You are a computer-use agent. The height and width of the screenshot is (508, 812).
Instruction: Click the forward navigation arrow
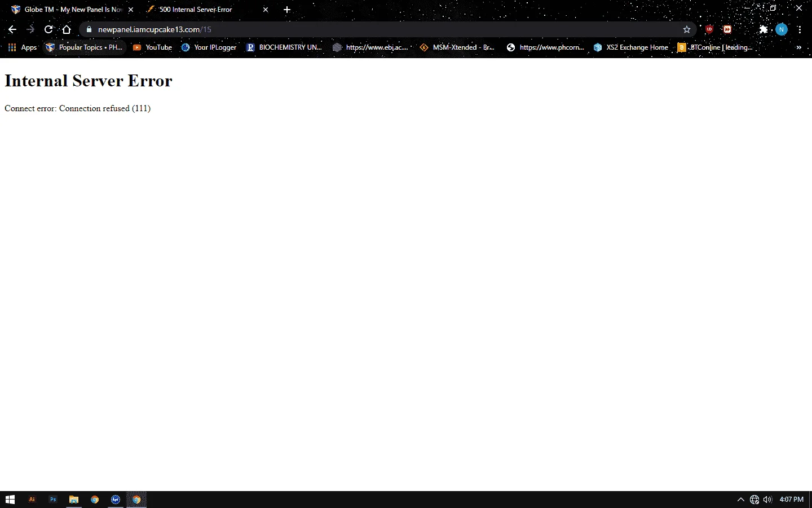click(x=30, y=29)
